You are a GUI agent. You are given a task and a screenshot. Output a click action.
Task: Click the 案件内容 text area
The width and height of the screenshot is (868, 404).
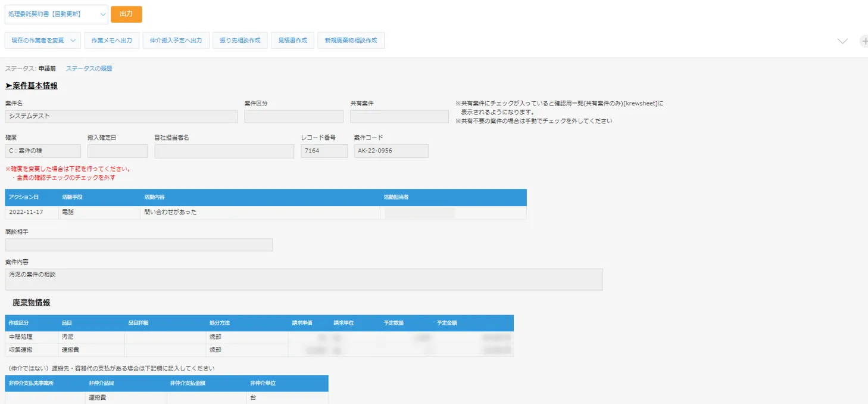[304, 279]
